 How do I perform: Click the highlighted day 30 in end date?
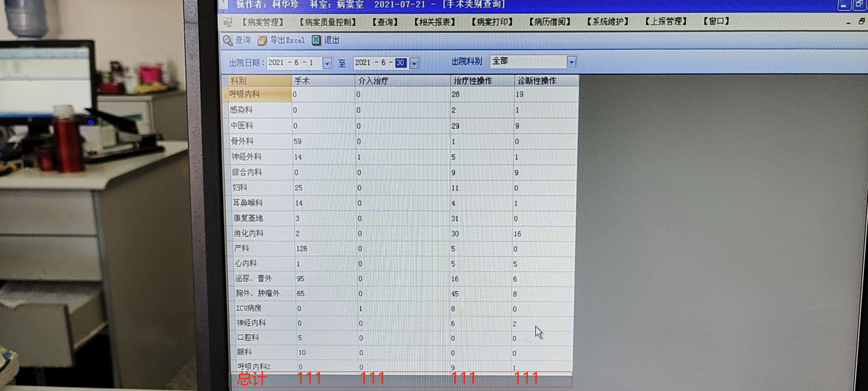[x=401, y=63]
